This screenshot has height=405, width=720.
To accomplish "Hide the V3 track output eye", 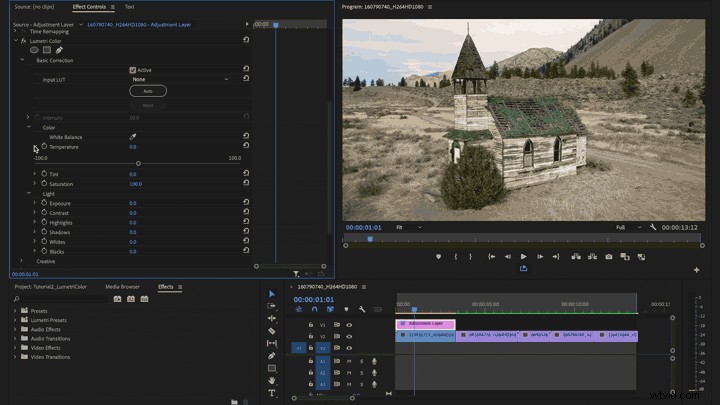I will pos(349,325).
